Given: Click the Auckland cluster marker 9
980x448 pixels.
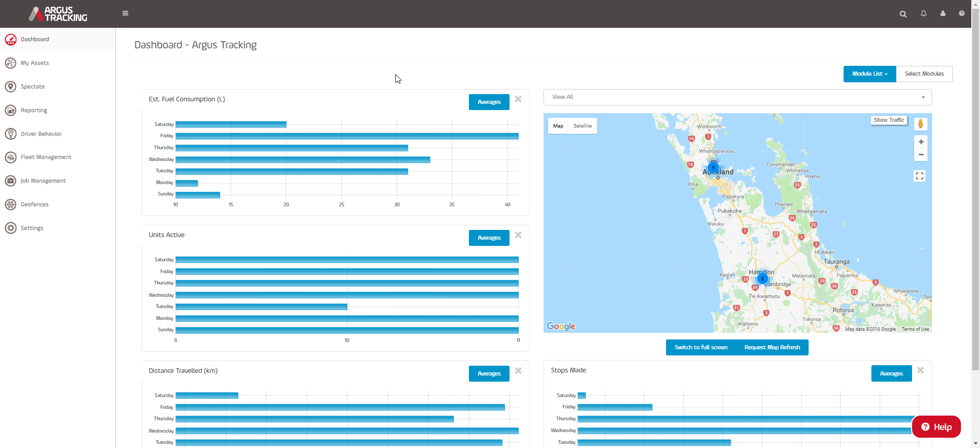Looking at the screenshot, I should coord(713,167).
